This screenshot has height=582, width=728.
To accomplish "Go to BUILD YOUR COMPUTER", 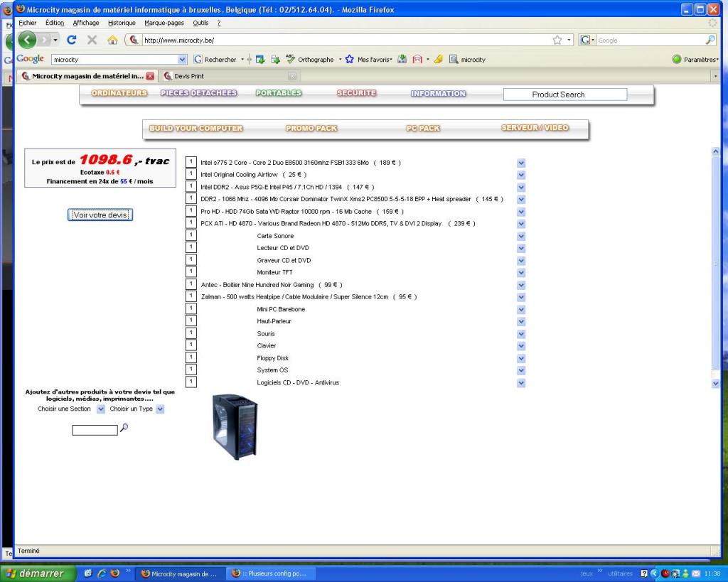I will (196, 128).
